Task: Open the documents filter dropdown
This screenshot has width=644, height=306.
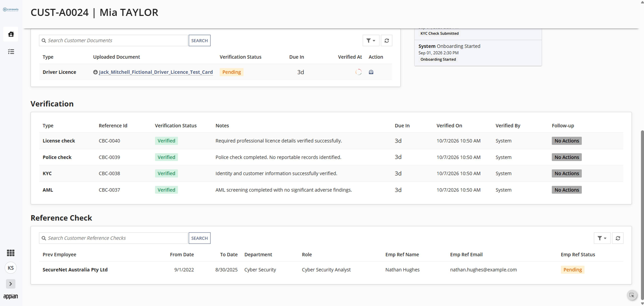Action: click(x=371, y=40)
